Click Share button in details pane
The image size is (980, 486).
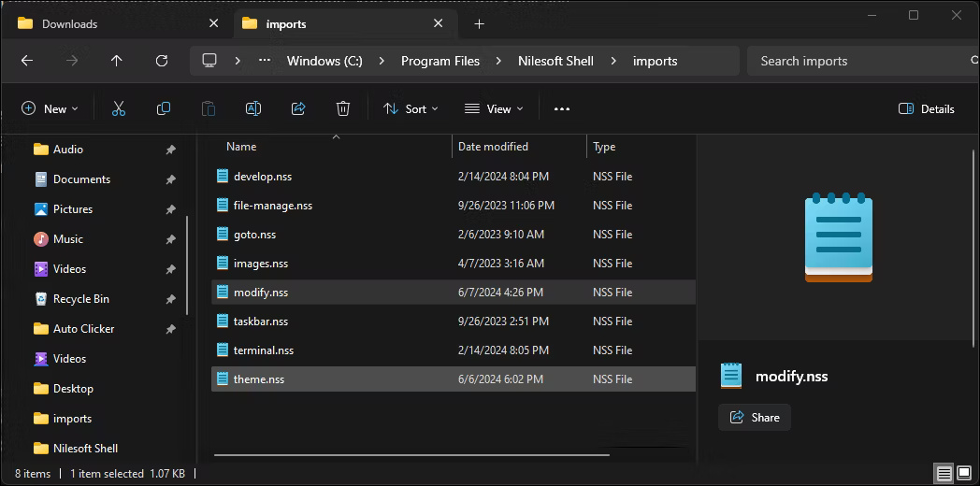[x=755, y=417]
